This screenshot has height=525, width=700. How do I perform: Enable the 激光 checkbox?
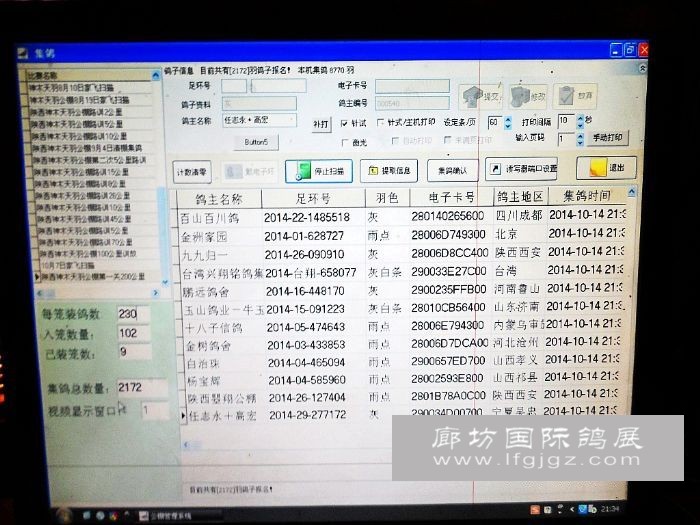344,142
